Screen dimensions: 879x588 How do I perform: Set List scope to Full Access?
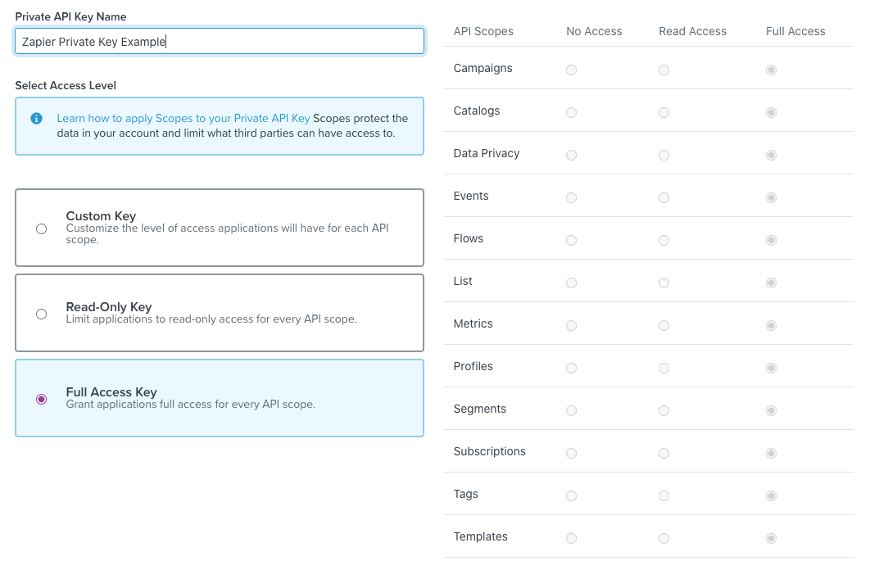[771, 283]
